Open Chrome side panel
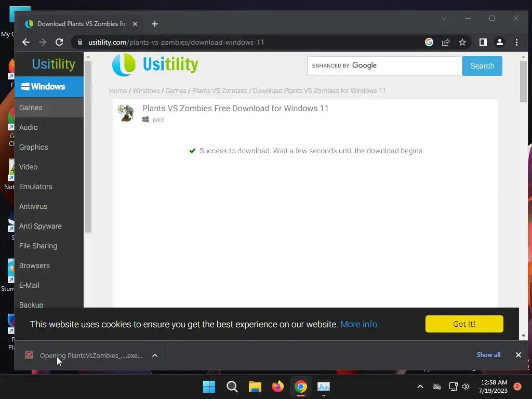 click(483, 42)
